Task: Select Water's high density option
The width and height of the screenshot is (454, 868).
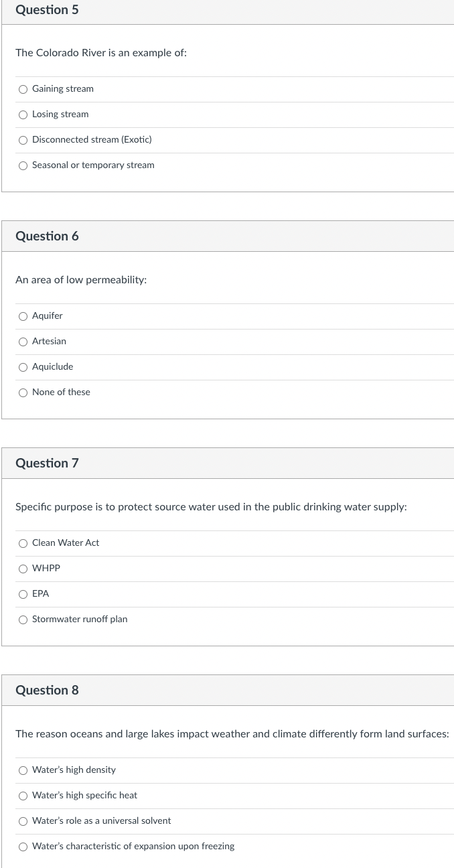Action: tap(23, 770)
